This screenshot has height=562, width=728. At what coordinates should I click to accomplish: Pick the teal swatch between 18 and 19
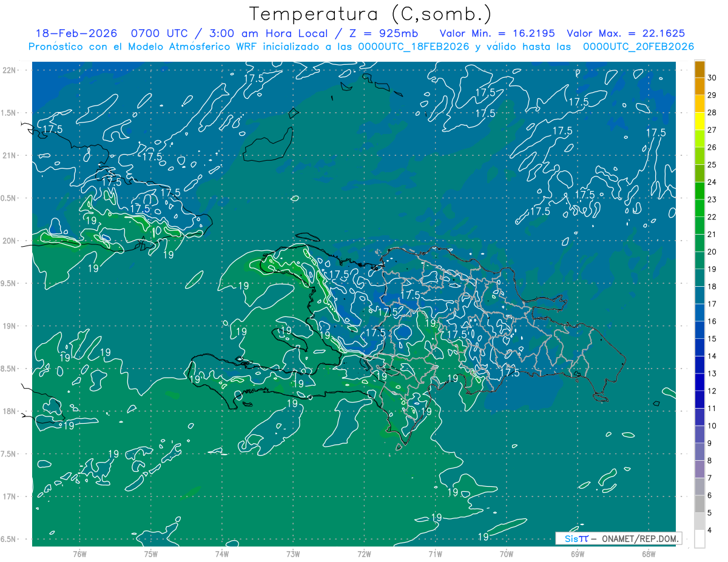coord(699,278)
